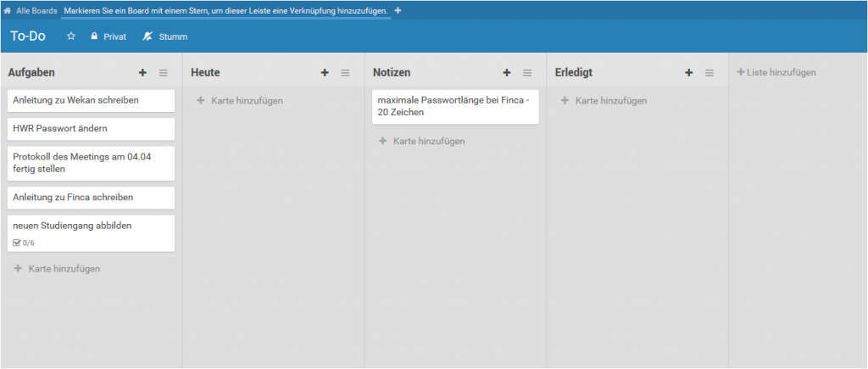Click the home icon beside Alle Boards

pos(8,10)
